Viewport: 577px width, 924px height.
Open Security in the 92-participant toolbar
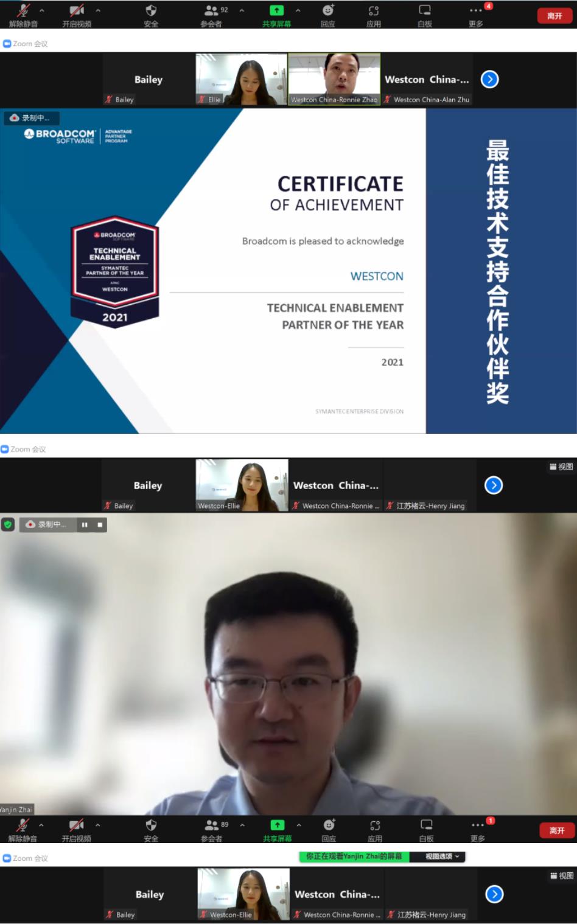[151, 15]
